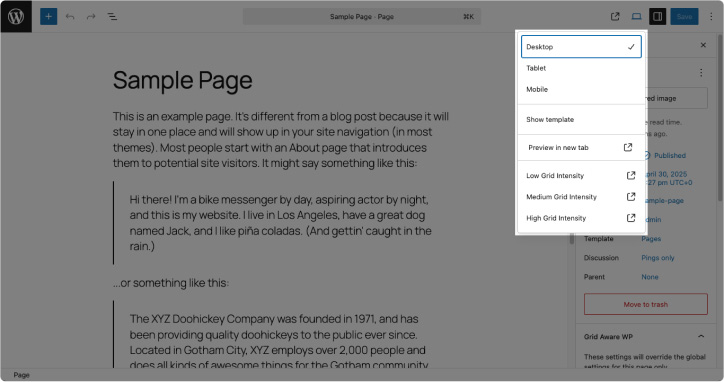This screenshot has height=382, width=724.
Task: Choose Preview in new tab
Action: 581,147
